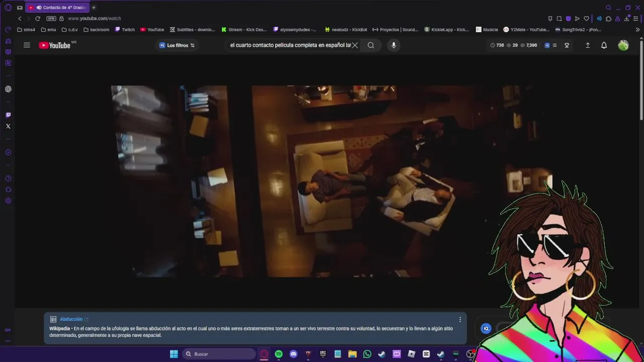Go to the YouTube home logo

pyautogui.click(x=55, y=45)
